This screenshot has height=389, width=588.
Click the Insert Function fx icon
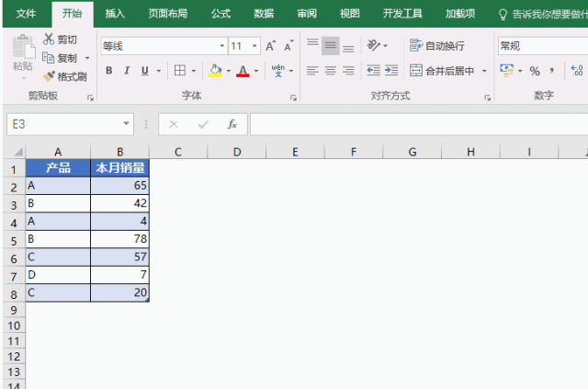(x=232, y=124)
